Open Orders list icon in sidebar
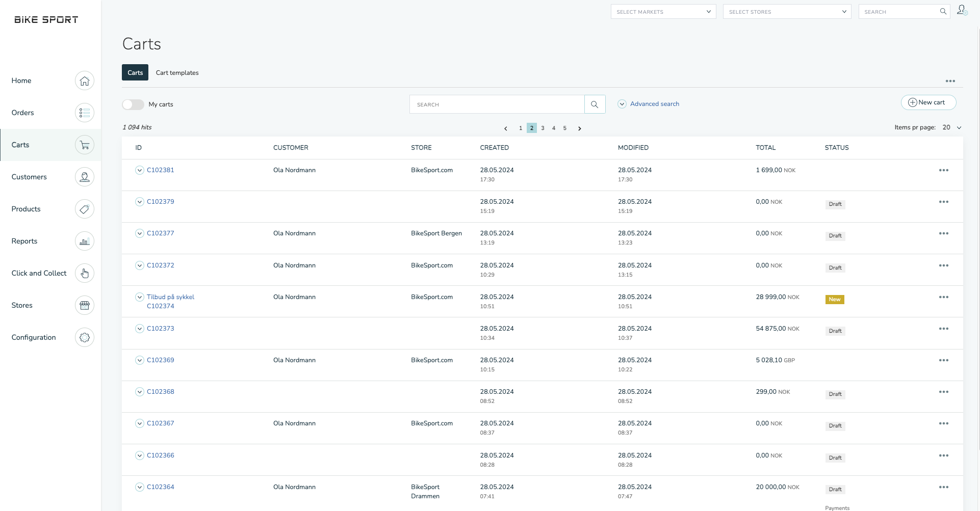The height and width of the screenshot is (511, 980). click(85, 113)
